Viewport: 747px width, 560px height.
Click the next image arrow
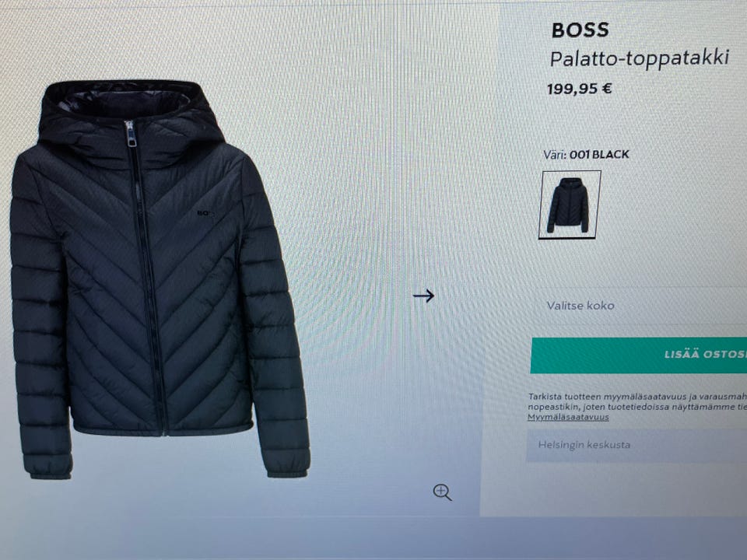(x=423, y=296)
